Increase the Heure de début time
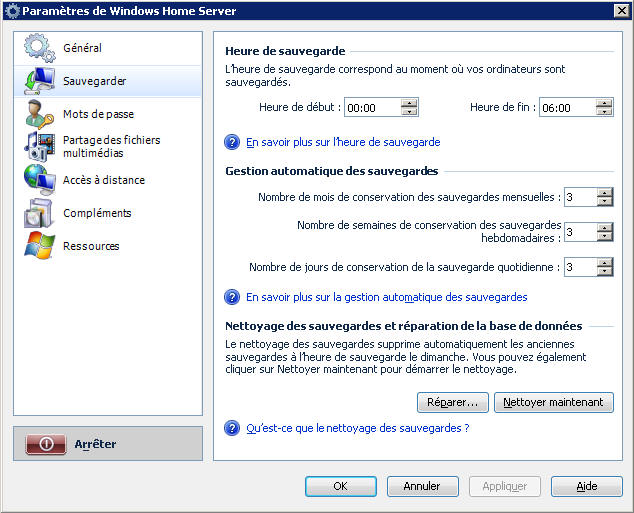 coord(409,103)
